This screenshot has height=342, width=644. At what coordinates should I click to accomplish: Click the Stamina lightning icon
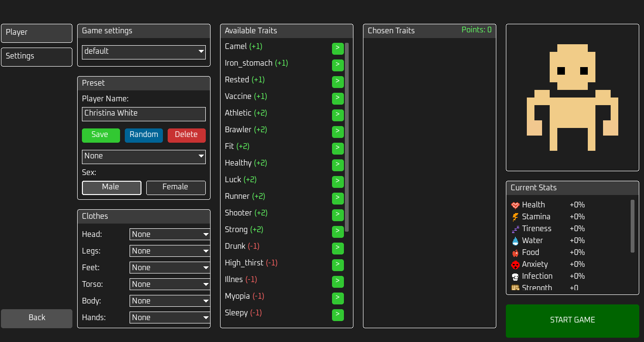coord(515,217)
